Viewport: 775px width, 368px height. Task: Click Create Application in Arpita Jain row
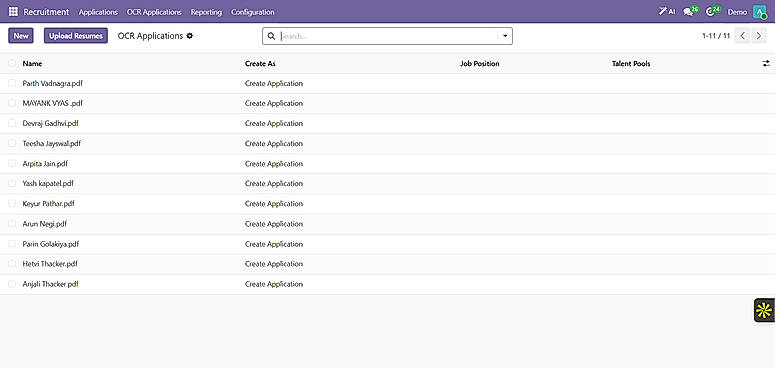point(274,164)
